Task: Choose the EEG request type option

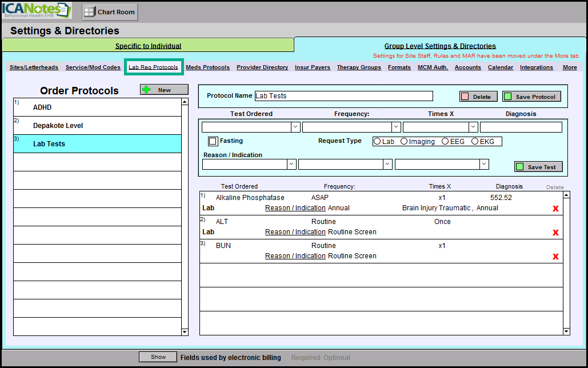Action: pyautogui.click(x=445, y=141)
